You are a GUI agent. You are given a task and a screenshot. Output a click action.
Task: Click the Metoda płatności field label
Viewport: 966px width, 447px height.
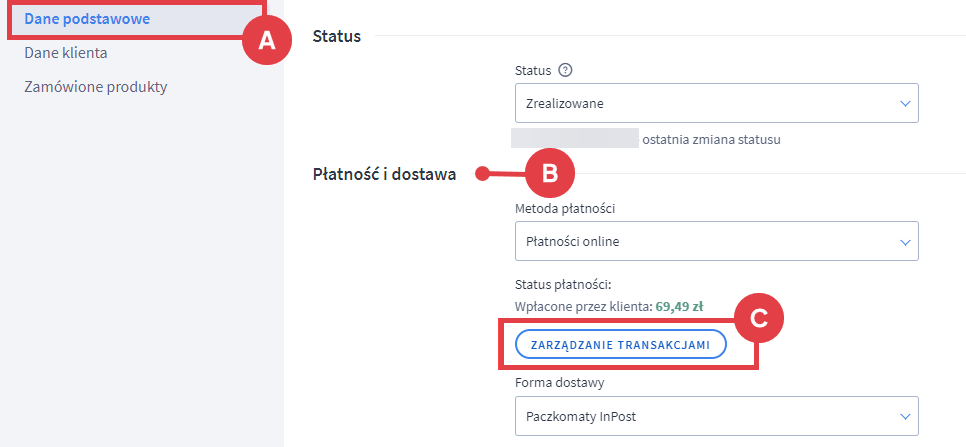click(x=564, y=207)
